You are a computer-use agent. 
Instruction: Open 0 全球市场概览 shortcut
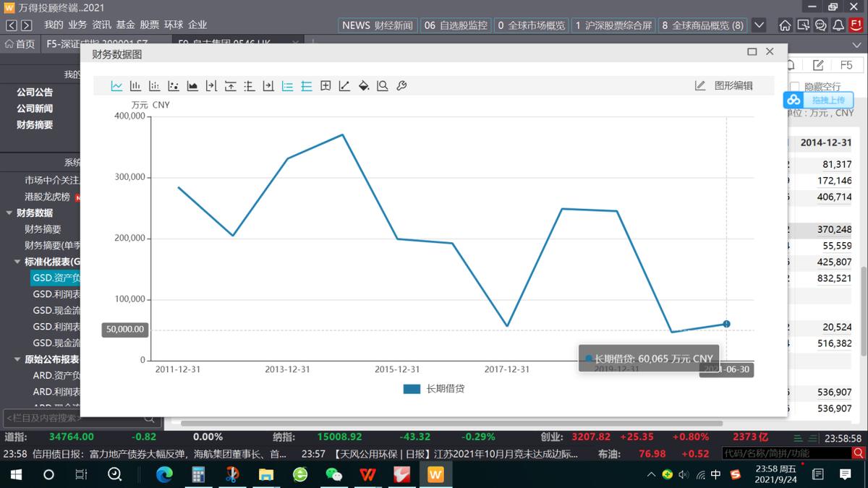[x=531, y=25]
